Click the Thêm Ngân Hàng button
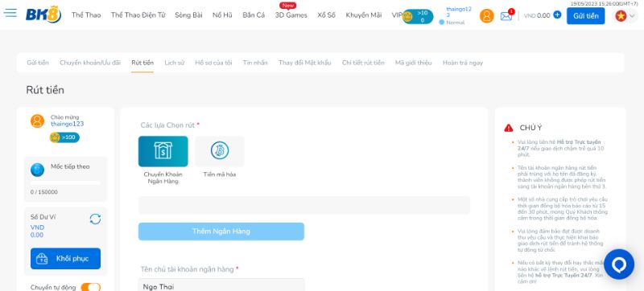 click(221, 232)
